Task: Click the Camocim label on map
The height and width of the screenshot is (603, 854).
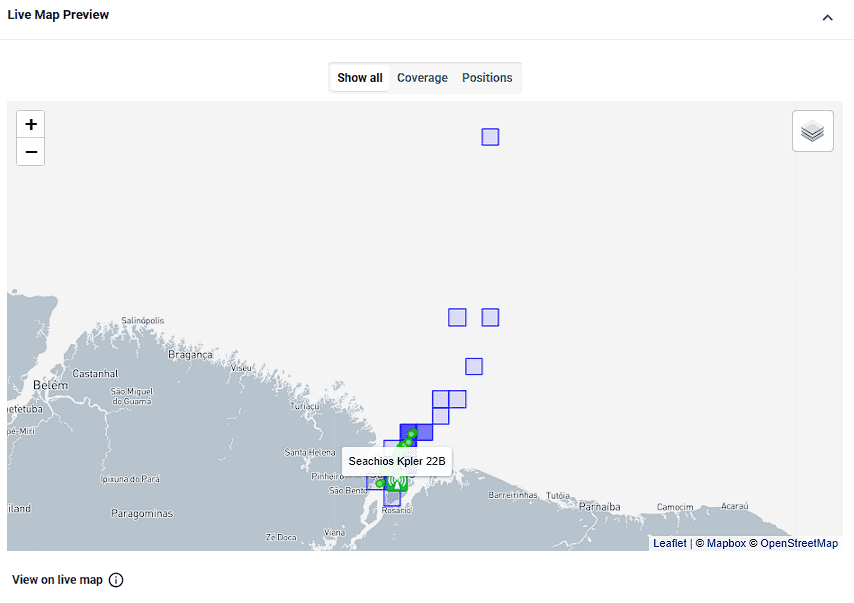Action: (675, 507)
